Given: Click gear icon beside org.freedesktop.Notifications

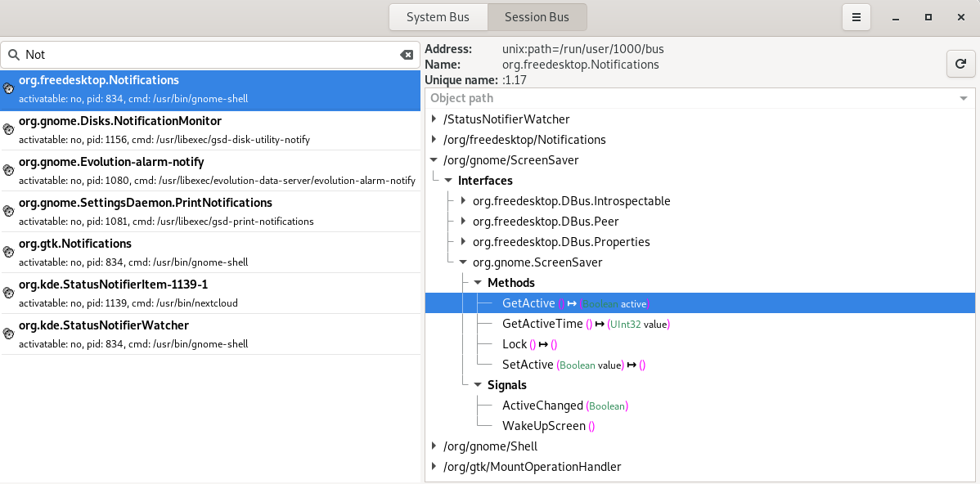Looking at the screenshot, I should 8,88.
